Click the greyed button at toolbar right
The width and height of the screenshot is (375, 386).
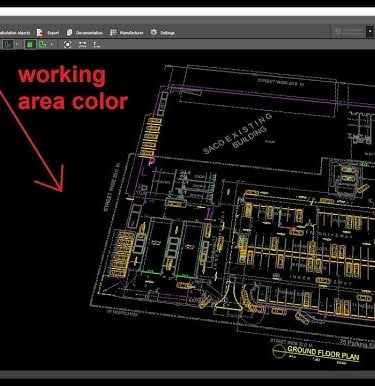(348, 32)
